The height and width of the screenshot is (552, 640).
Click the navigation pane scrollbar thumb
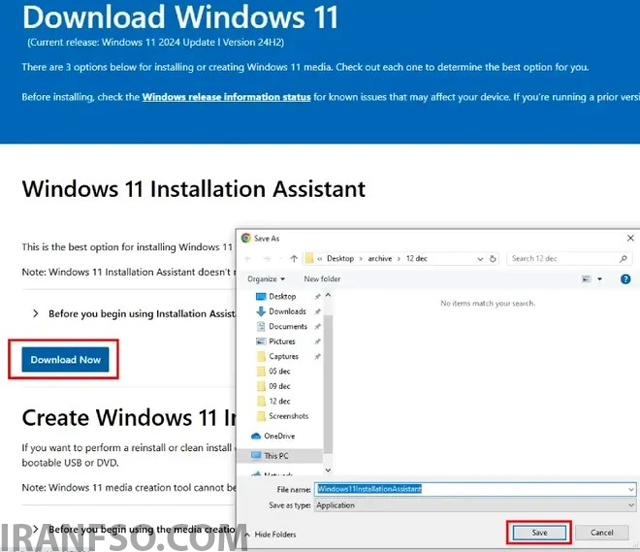[x=328, y=384]
